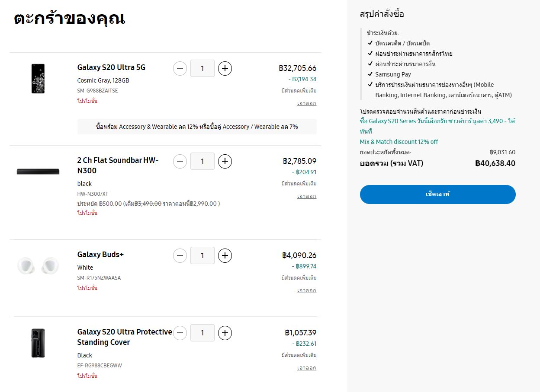The height and width of the screenshot is (392, 540).
Task: Click the blue เช็คเอาท์ checkout button
Action: (437, 194)
